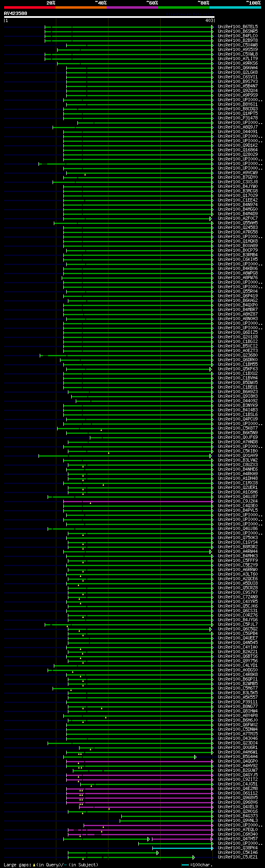Click hit label UniRef100_P31478
Image resolution: width=265 pixels, height=868 pixels.
click(x=238, y=118)
